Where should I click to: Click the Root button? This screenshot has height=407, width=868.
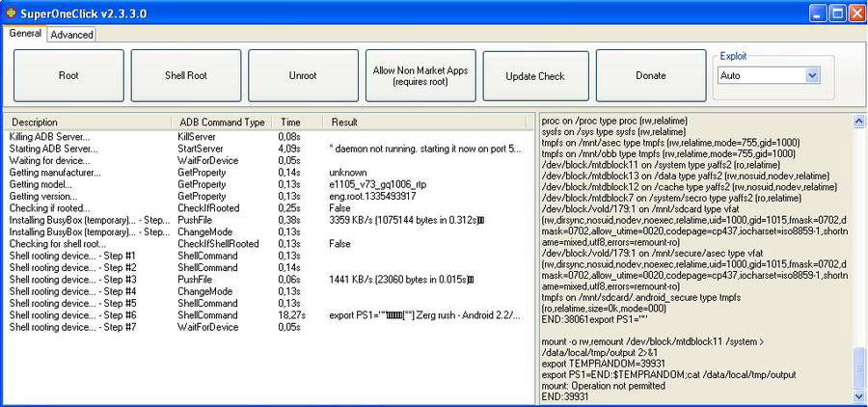[x=68, y=76]
